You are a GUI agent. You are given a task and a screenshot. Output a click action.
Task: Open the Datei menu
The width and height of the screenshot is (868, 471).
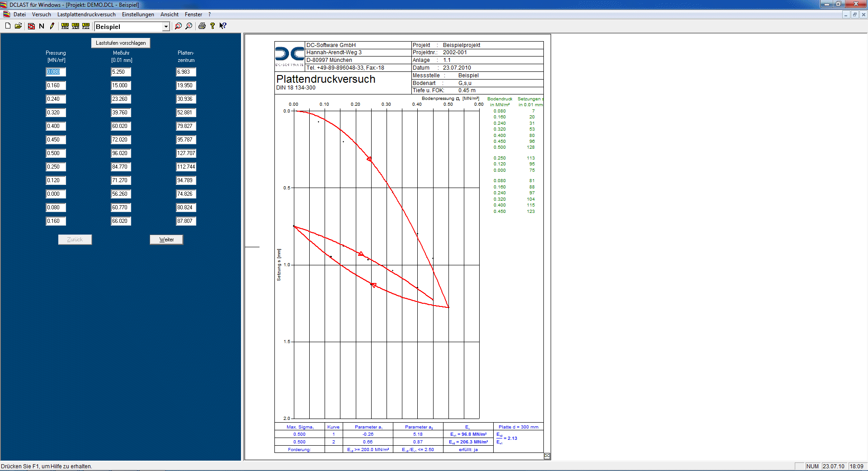coord(19,14)
